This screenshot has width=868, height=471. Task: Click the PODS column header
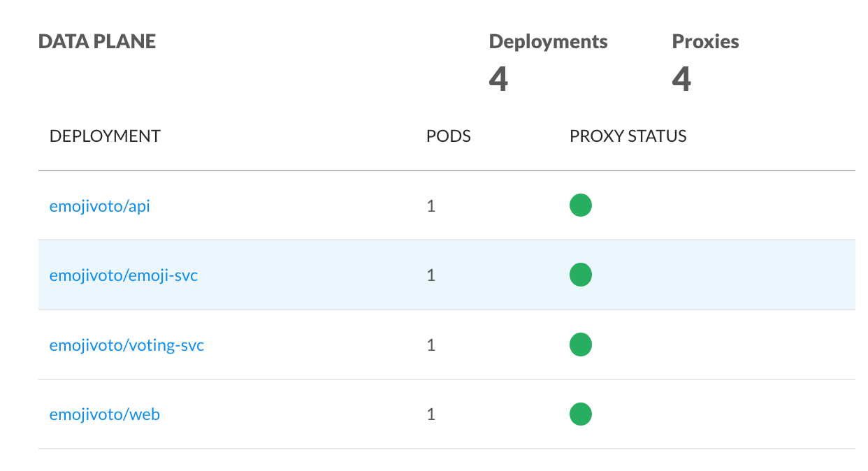(448, 136)
